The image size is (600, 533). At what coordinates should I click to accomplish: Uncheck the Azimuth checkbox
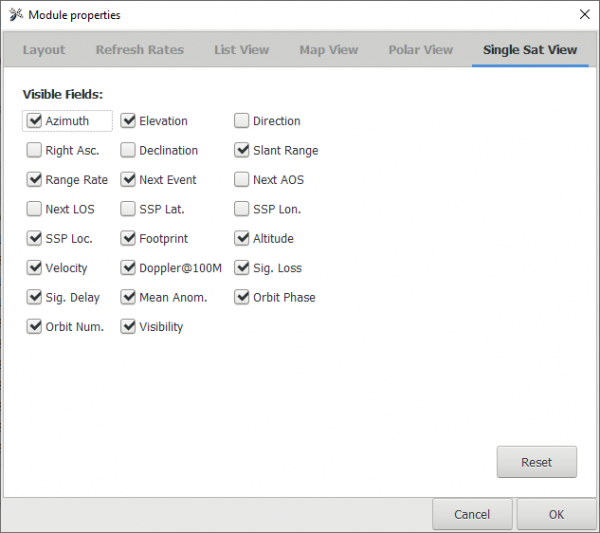(35, 121)
